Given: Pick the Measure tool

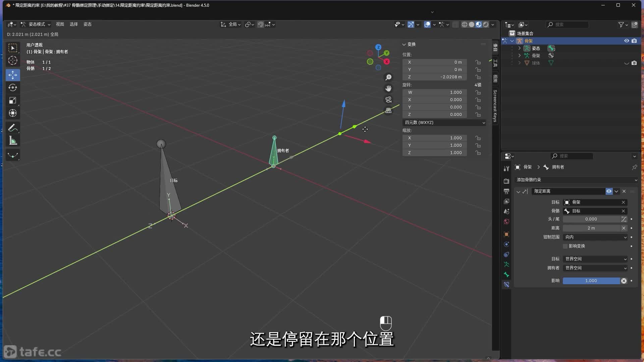Looking at the screenshot, I should point(13,140).
